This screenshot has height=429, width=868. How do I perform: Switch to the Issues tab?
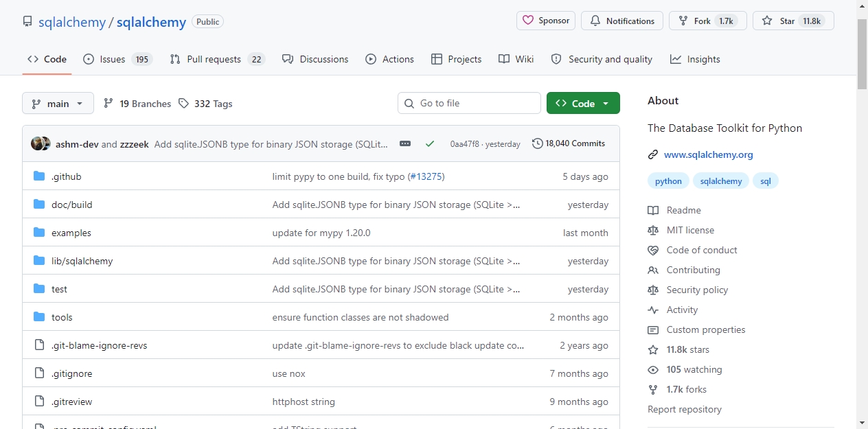pos(117,59)
